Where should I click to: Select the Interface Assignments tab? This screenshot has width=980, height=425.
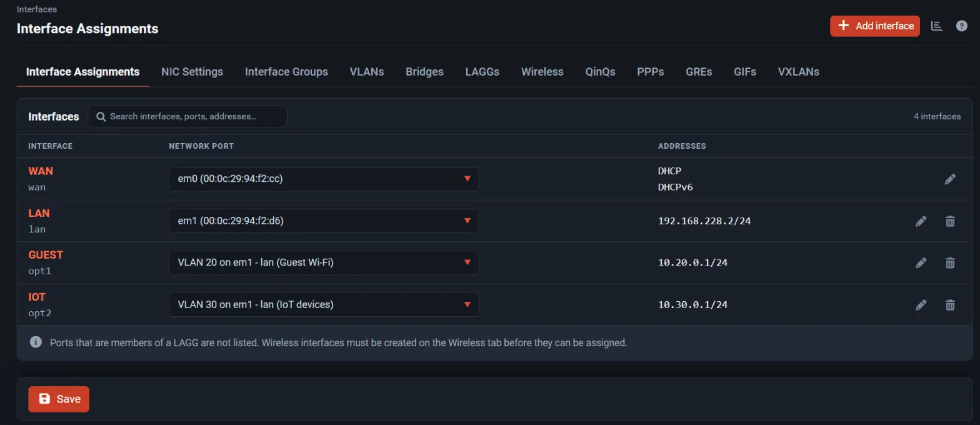[82, 72]
